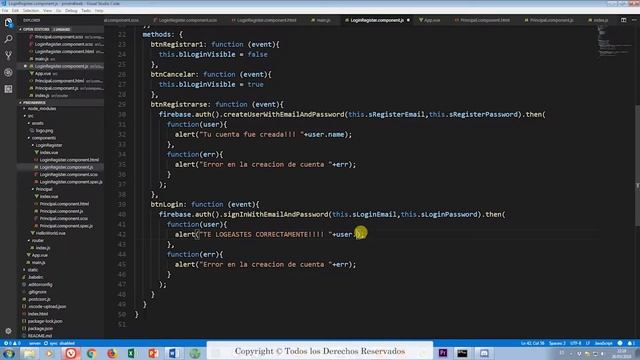This screenshot has height=360, width=640.
Task: Collapse the router folder
Action: (x=37, y=240)
